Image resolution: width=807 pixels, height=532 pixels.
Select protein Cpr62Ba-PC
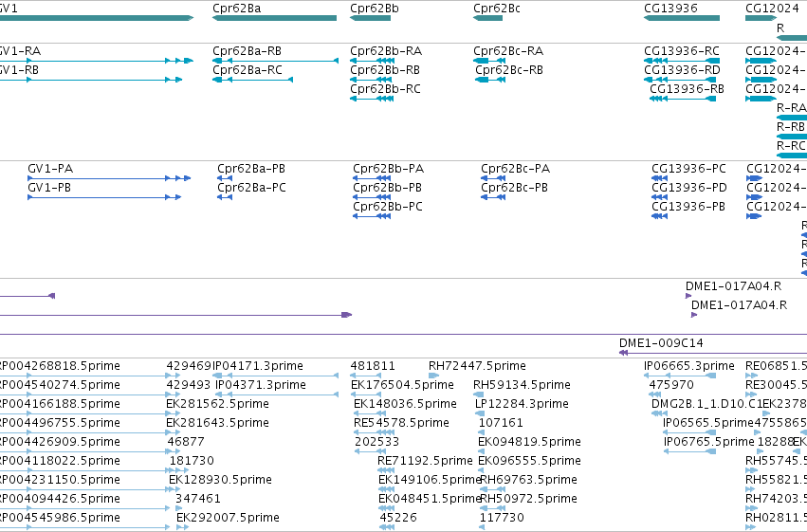(251, 188)
